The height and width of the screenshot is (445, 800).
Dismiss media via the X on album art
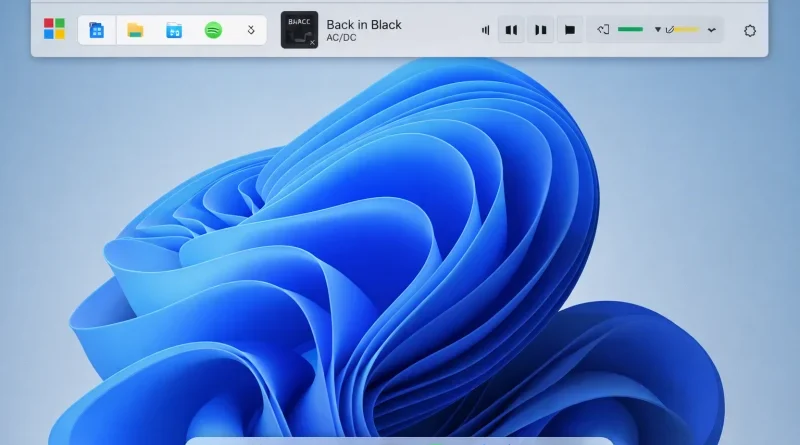click(312, 42)
